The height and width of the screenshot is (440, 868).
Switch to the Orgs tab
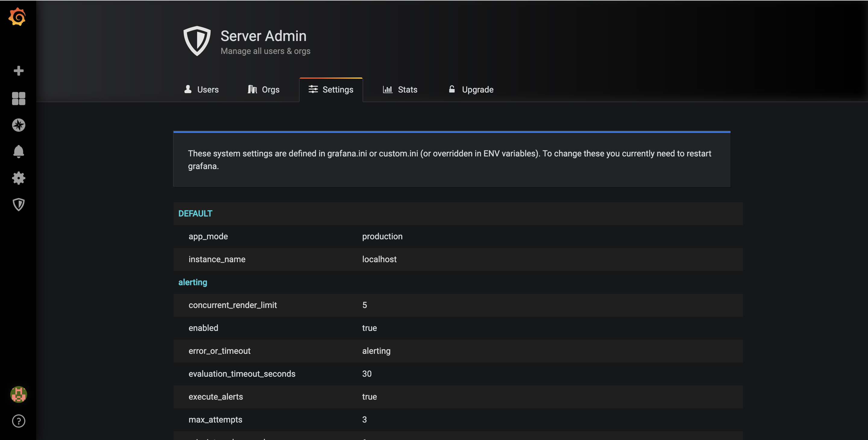[x=263, y=90]
